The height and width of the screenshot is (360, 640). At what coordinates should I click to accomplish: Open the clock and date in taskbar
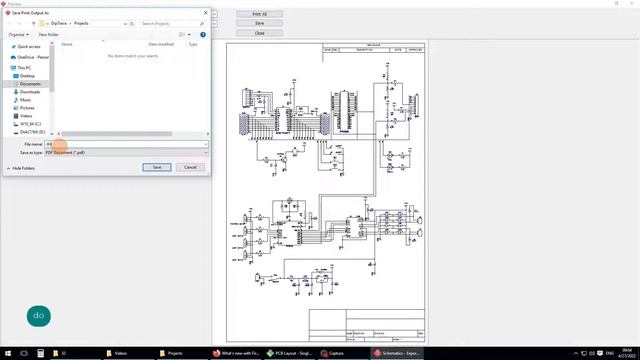(x=627, y=353)
